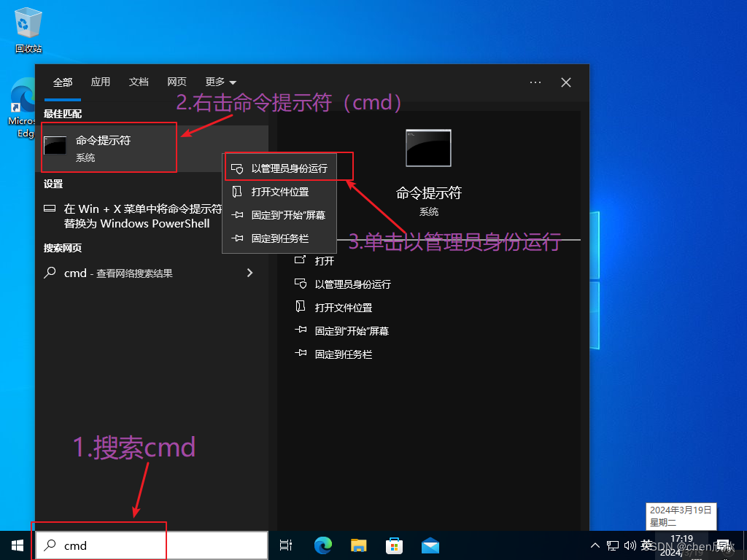Open the three-dot options menu
Screen dimensions: 747x560
point(535,82)
